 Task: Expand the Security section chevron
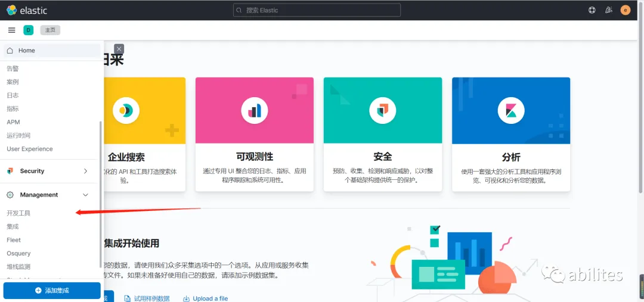pos(85,171)
